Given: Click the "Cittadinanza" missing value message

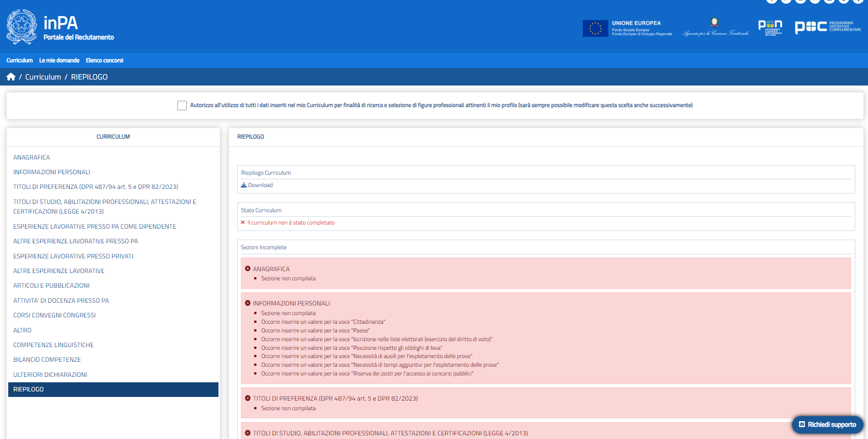Looking at the screenshot, I should (323, 322).
